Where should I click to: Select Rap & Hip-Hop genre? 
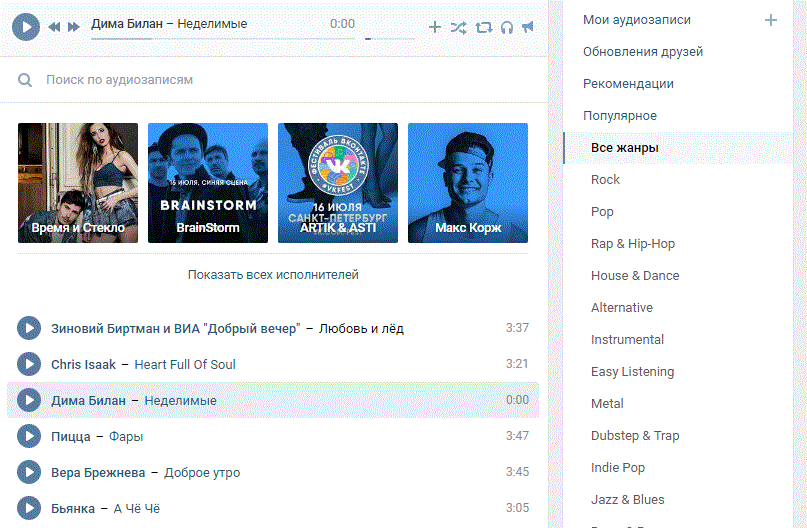(x=633, y=243)
